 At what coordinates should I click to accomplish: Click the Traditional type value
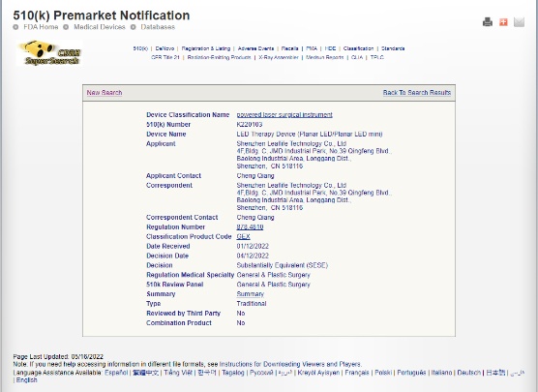tap(252, 304)
